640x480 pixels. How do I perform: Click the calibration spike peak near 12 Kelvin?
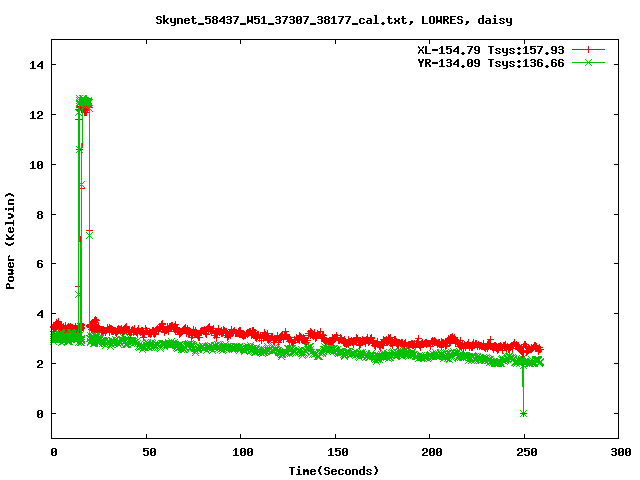point(84,103)
